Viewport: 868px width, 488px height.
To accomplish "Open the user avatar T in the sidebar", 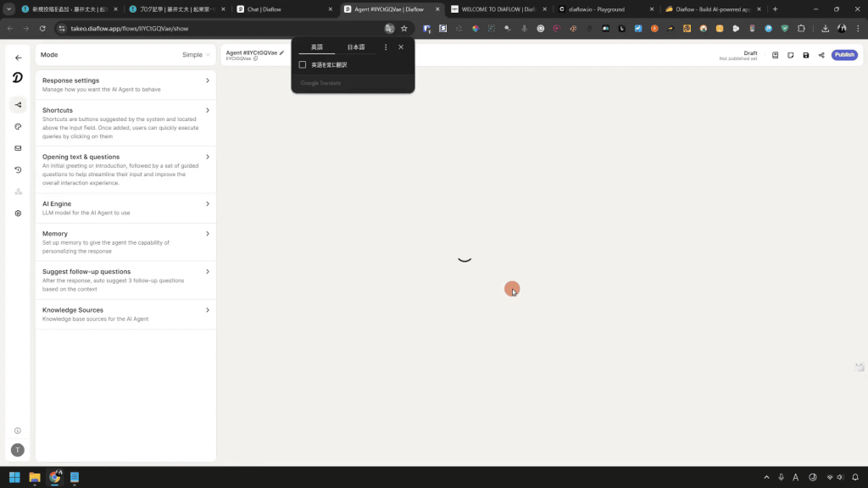I will click(x=18, y=450).
